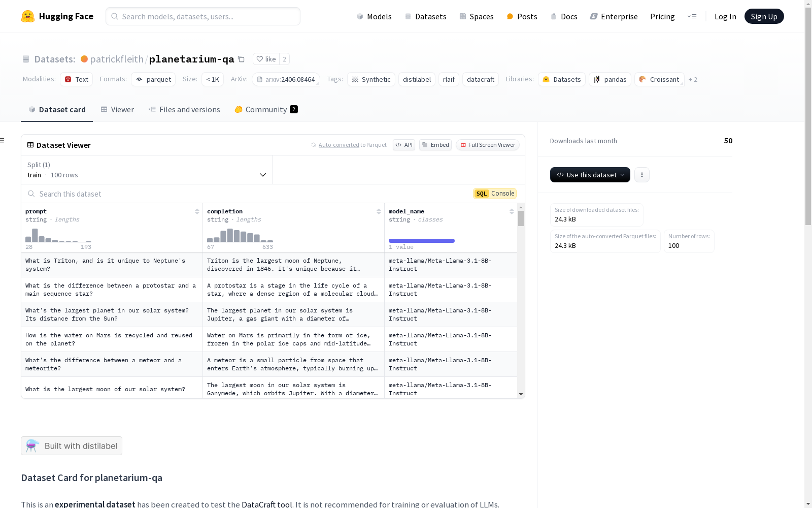The width and height of the screenshot is (812, 508).
Task: Click the datasets icon beside Datasets label
Action: [26, 59]
